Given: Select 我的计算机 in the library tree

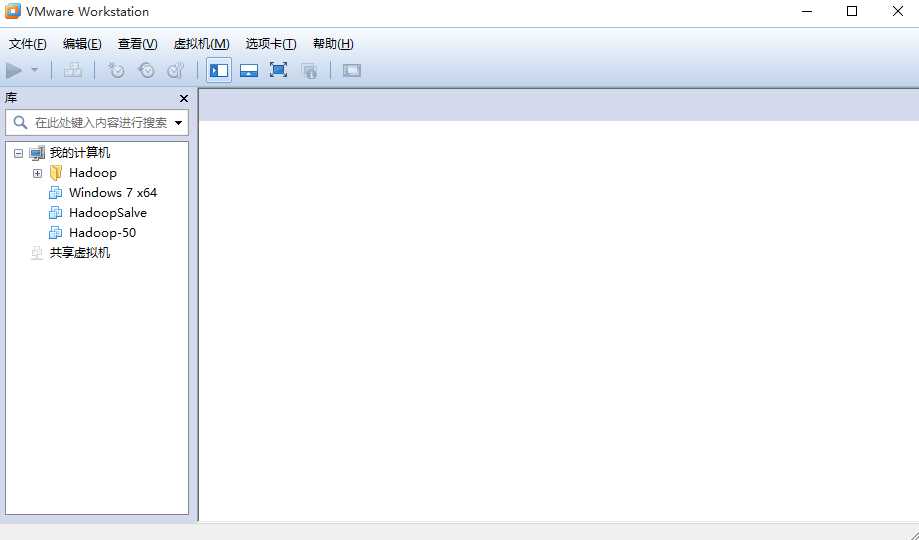Looking at the screenshot, I should [80, 153].
